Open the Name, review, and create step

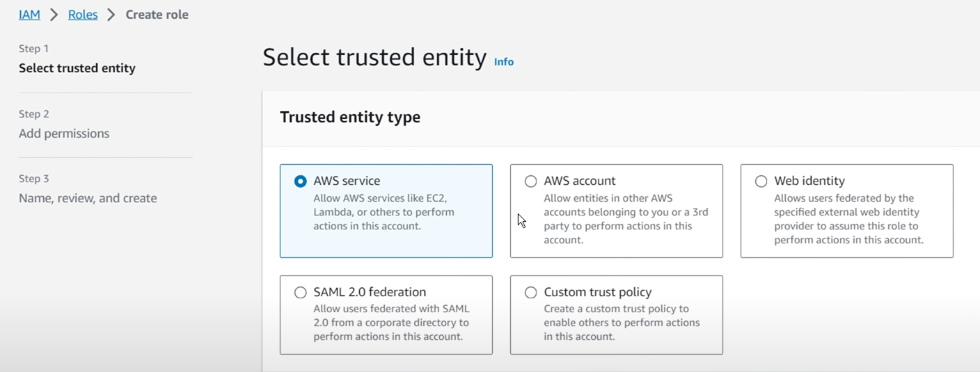[88, 198]
